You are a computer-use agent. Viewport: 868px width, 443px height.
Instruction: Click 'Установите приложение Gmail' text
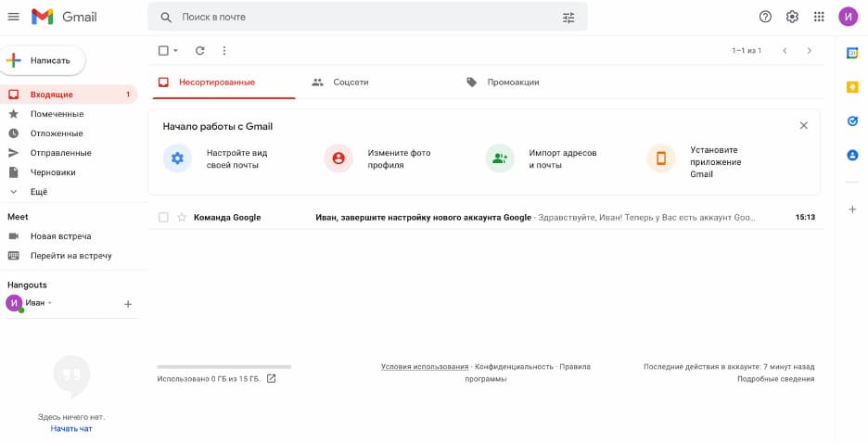tap(715, 162)
